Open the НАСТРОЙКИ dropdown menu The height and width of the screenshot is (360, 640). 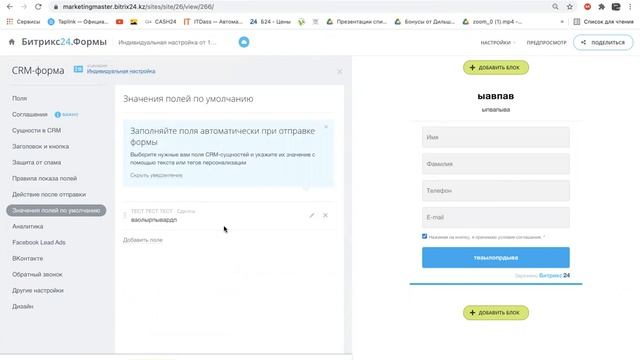point(497,42)
